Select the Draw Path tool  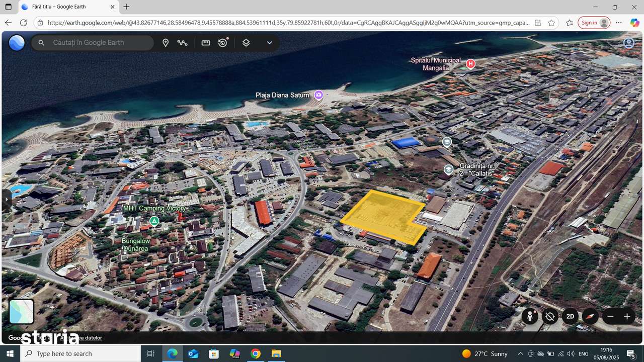tap(183, 43)
